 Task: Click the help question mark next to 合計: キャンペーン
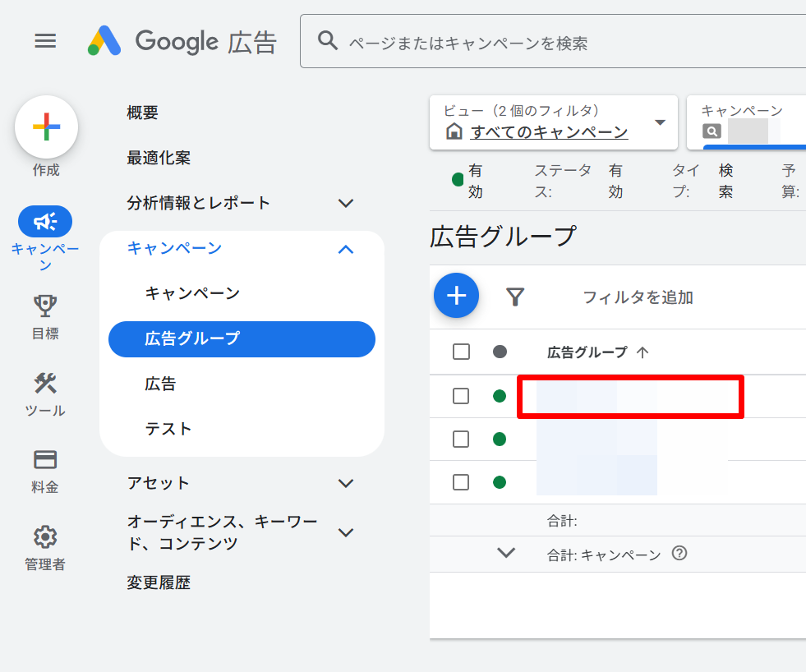click(679, 554)
